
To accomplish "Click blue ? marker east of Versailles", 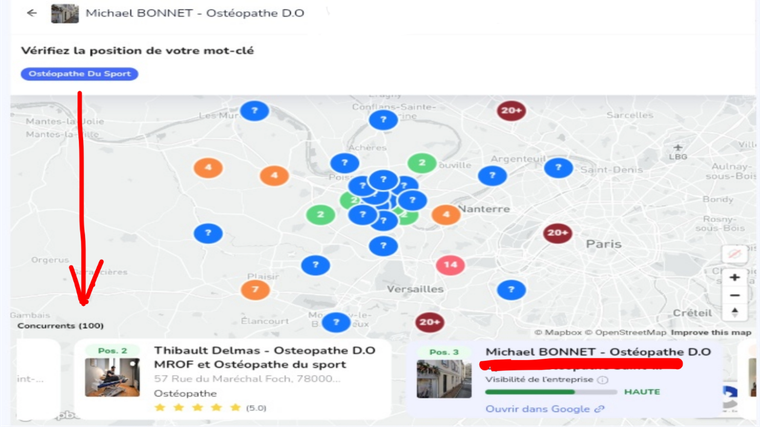I will coord(511,290).
